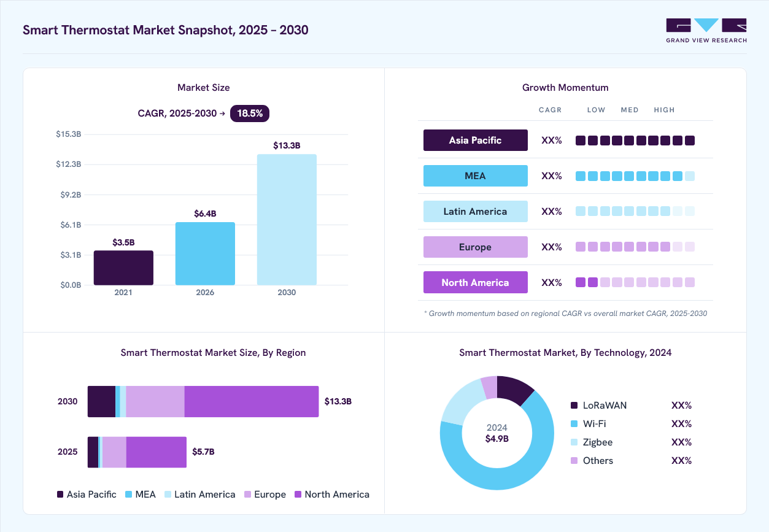Select the MEA region label

(x=475, y=175)
